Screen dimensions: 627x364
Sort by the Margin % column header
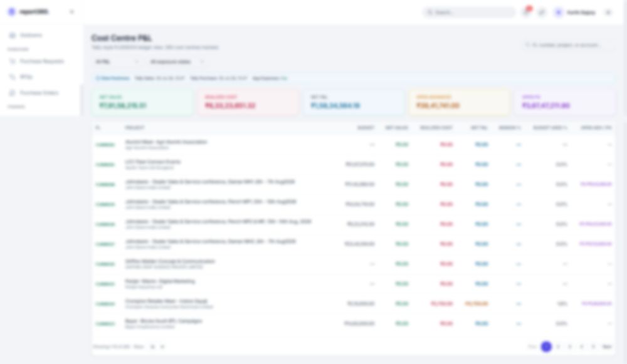[x=509, y=128]
